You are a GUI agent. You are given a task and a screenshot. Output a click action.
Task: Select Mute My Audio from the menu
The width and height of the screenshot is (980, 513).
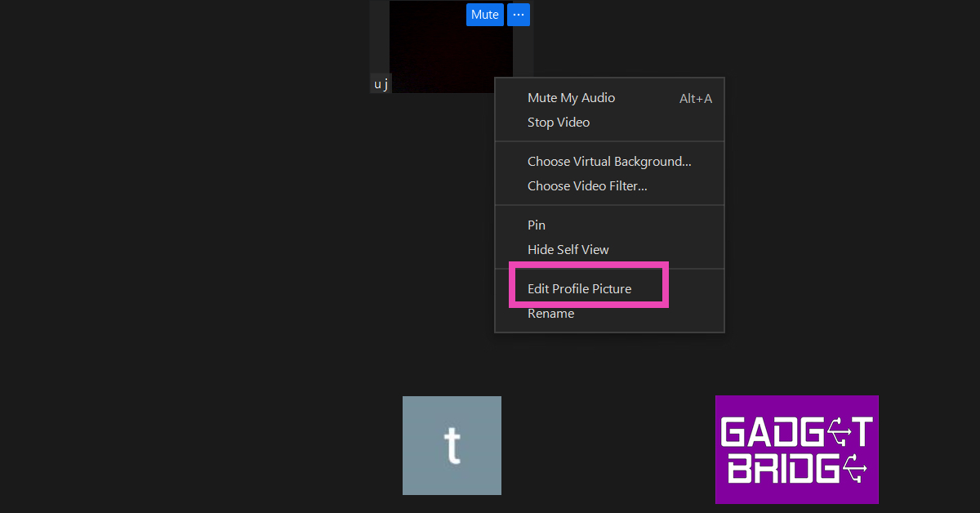(571, 98)
